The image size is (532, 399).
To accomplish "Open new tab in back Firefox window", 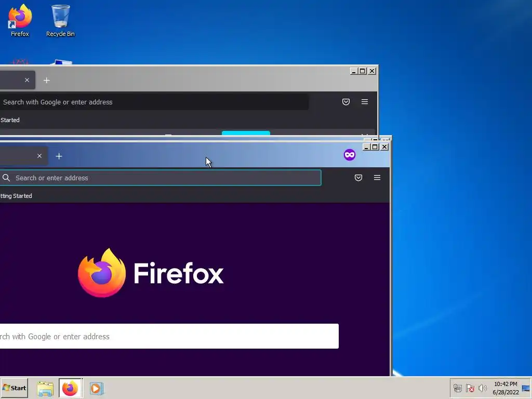I will click(46, 81).
